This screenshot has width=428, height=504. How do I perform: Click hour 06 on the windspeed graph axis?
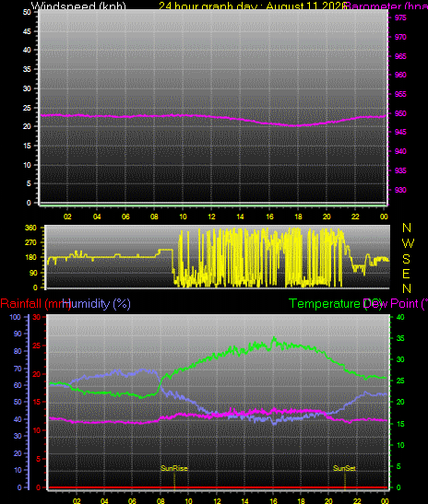[125, 217]
